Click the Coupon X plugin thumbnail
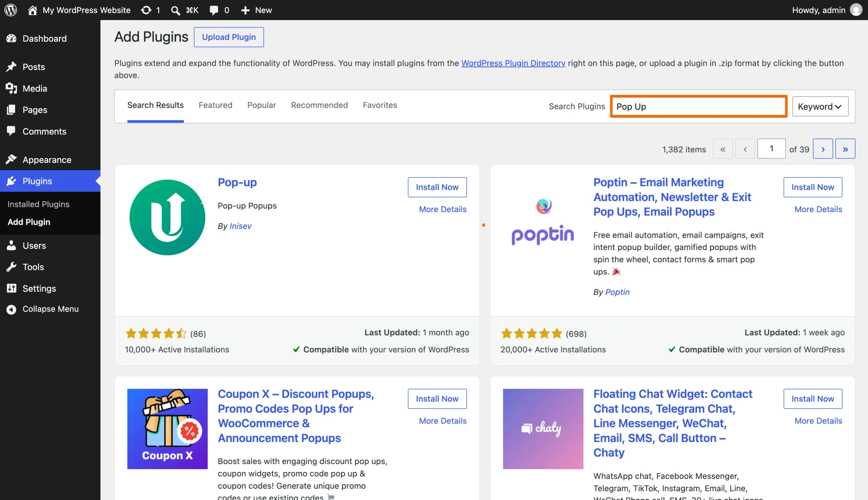The image size is (868, 500). [x=167, y=429]
